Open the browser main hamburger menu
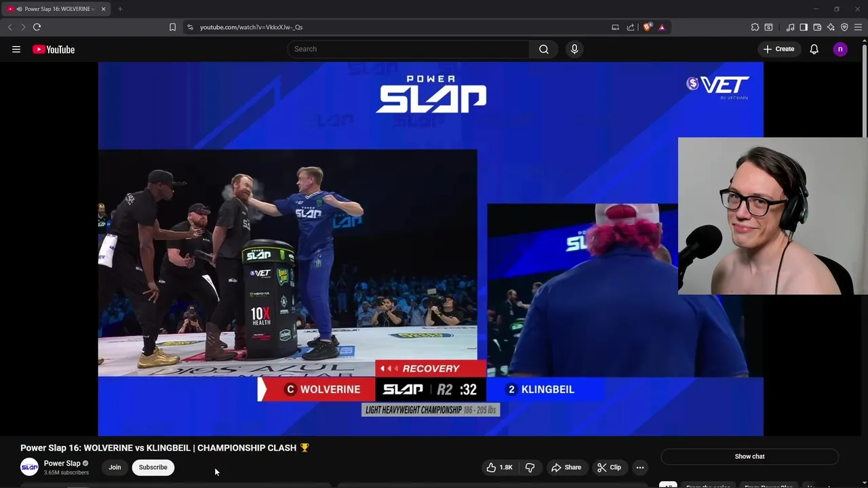Viewport: 868px width, 488px height. 858,27
